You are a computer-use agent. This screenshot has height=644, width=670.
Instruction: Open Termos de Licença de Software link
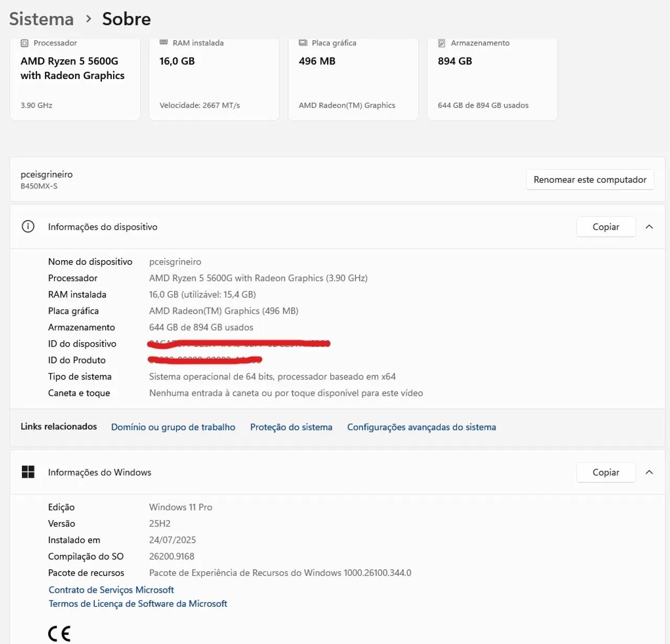[x=138, y=604]
